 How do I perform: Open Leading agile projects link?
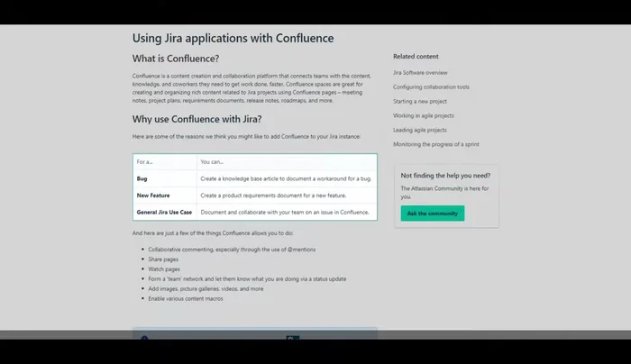click(420, 130)
